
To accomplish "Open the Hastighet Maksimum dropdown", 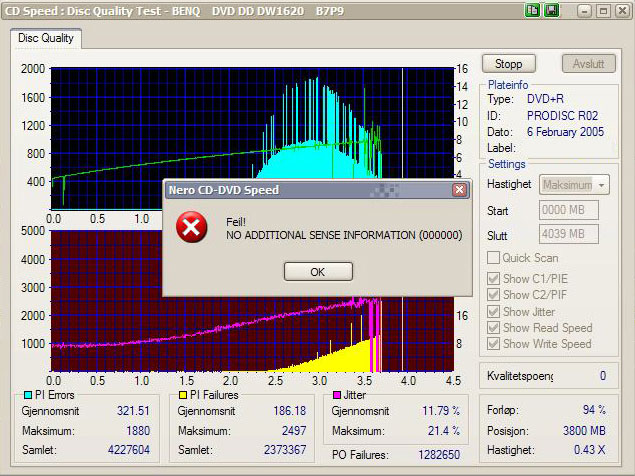I will pyautogui.click(x=574, y=185).
